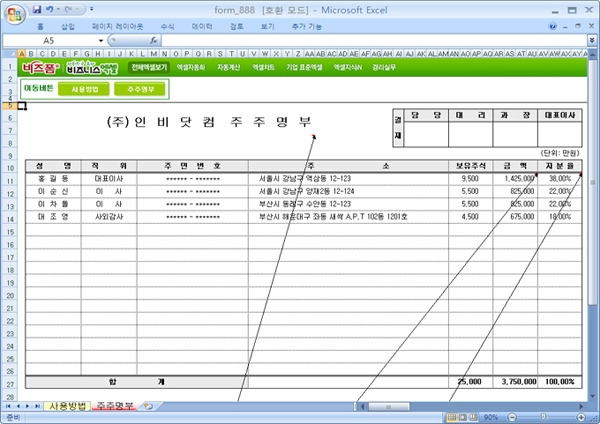Switch to Page Layout view icon

tap(462, 417)
